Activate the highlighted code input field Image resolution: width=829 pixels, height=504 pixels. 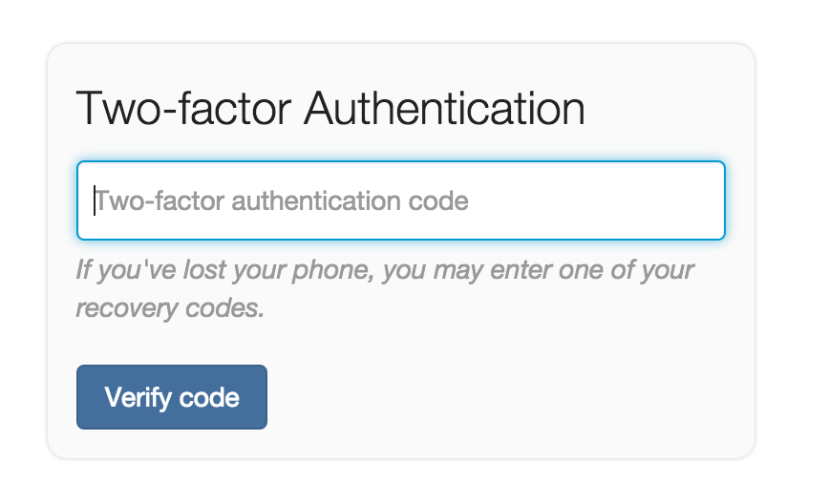click(400, 200)
